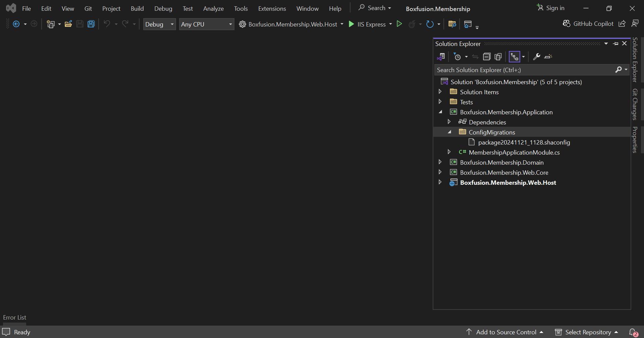This screenshot has width=644, height=338.
Task: Open the Extensions menu
Action: (x=272, y=8)
